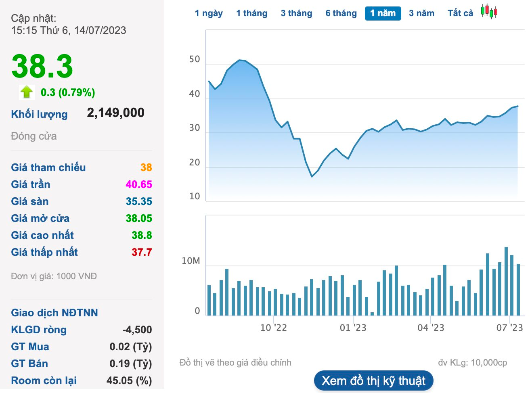Click opening price value 38.05
The height and width of the screenshot is (393, 532).
pos(139,218)
